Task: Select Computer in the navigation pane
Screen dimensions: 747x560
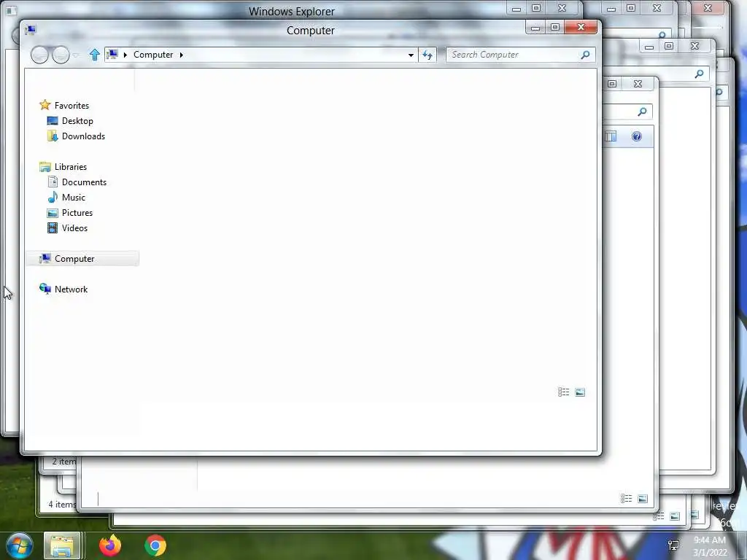Action: coord(83,259)
